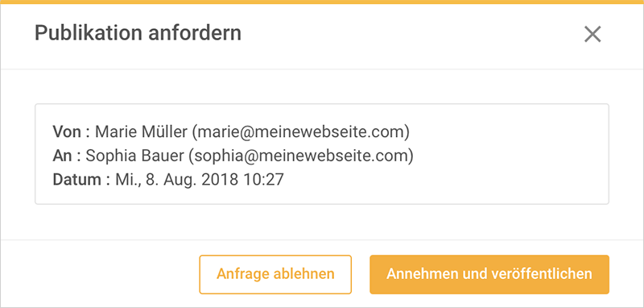Click recipient name Sophia Bauer
This screenshot has width=644, height=308.
click(x=134, y=156)
